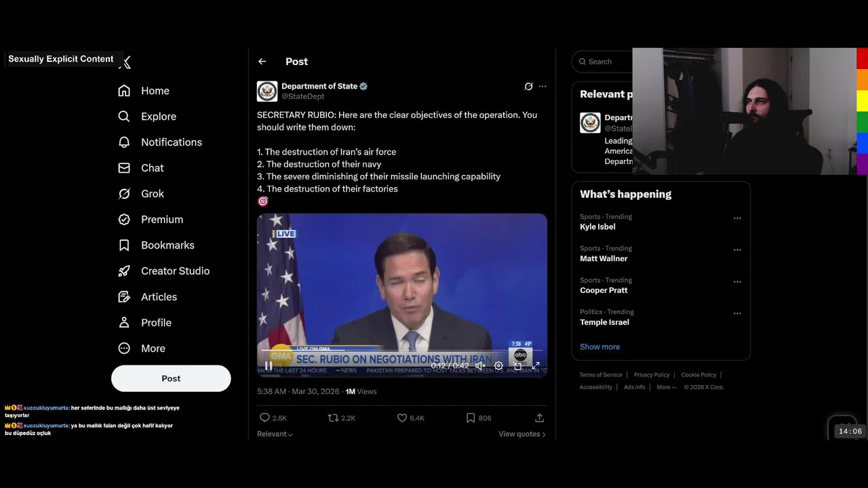Click the Search input field

[602, 62]
